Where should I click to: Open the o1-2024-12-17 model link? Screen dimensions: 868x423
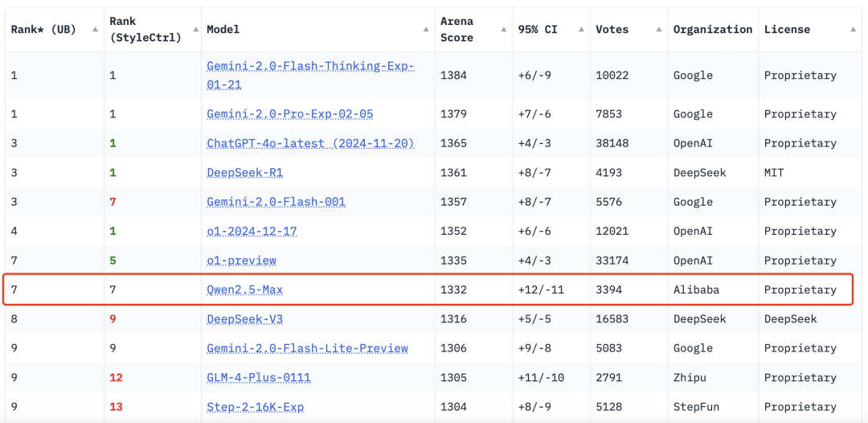[252, 232]
